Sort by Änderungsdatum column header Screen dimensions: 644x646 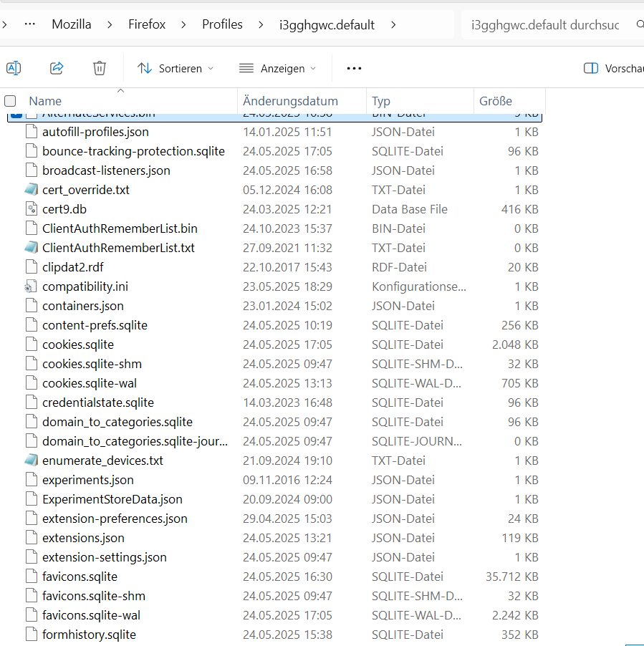(290, 101)
